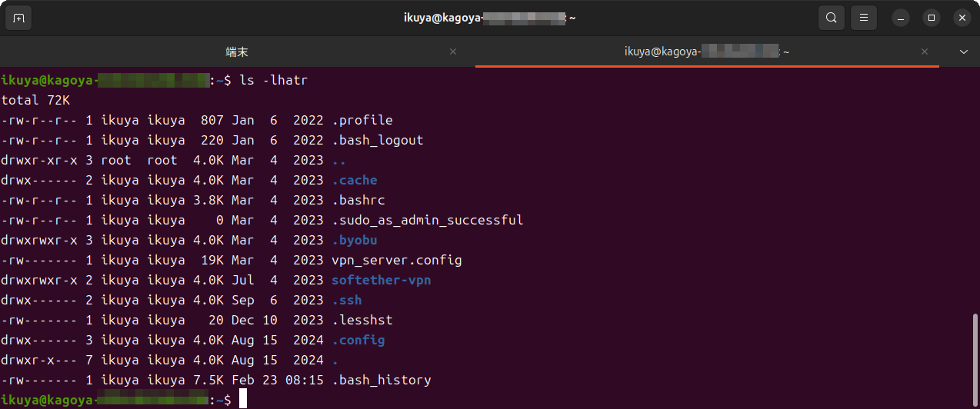Image resolution: width=980 pixels, height=409 pixels.
Task: Close the 端末 tab
Action: (453, 52)
